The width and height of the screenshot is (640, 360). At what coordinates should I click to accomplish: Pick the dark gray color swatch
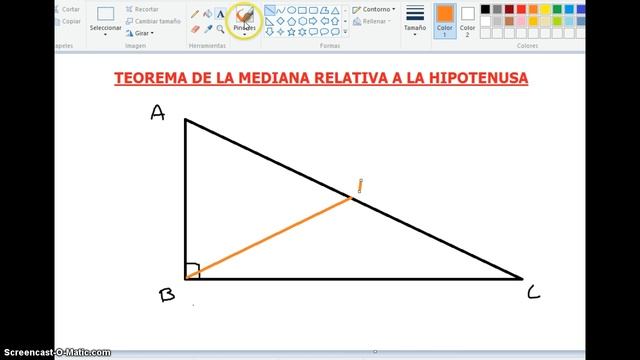pyautogui.click(x=497, y=9)
